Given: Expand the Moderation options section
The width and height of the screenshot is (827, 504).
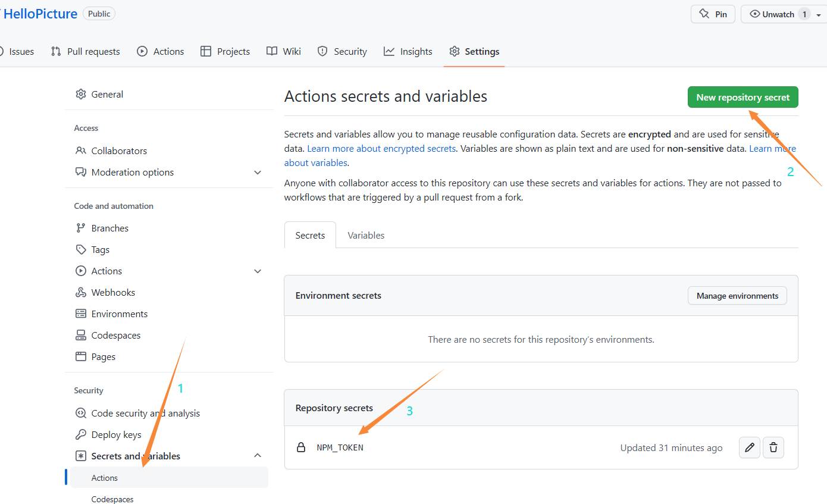Looking at the screenshot, I should coord(258,173).
